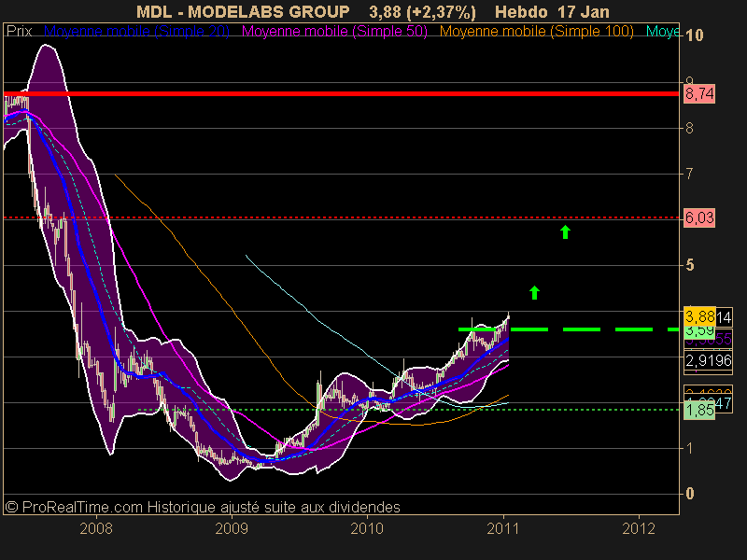Click the green arrow just above the 3,88 price

pyautogui.click(x=534, y=292)
